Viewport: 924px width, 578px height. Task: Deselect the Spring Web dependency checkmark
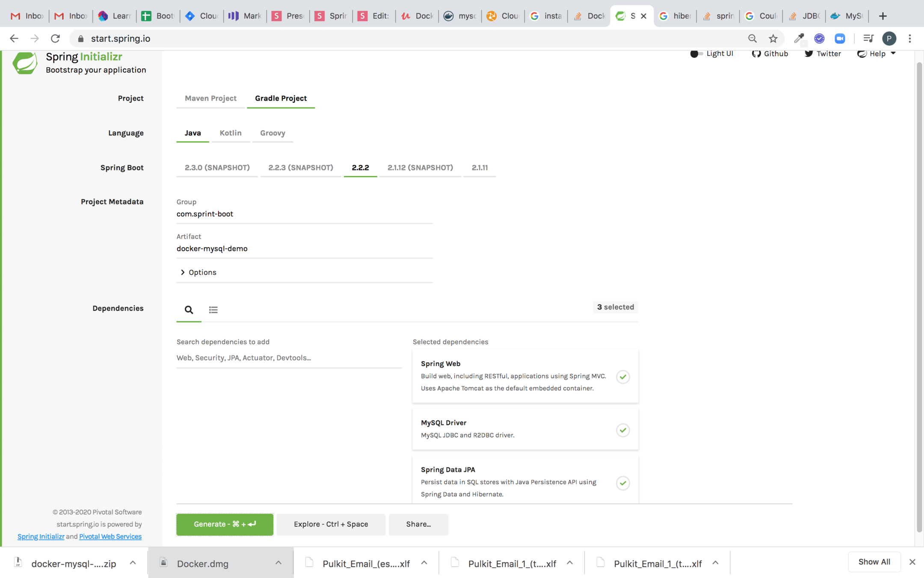[x=623, y=377]
